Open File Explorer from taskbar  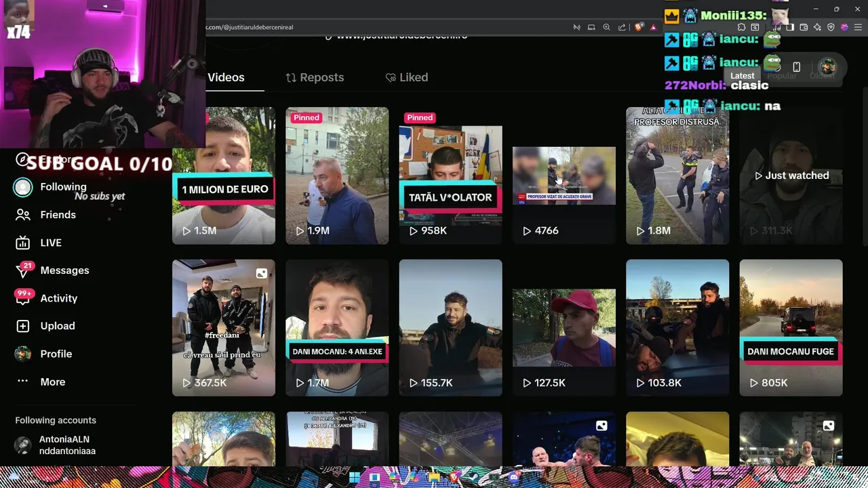click(x=434, y=477)
